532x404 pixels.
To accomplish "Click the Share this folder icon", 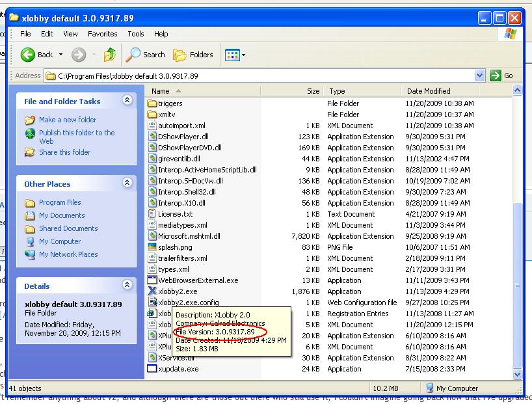I will (x=30, y=152).
